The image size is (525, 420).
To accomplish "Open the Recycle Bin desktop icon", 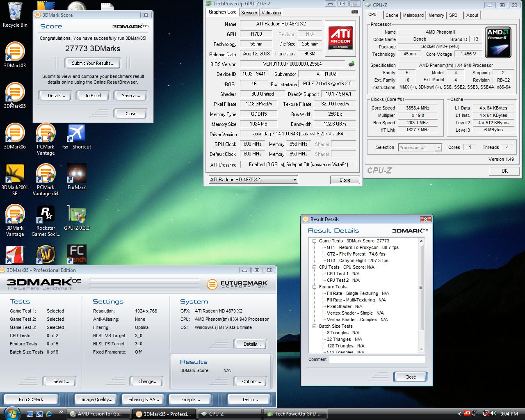I will pyautogui.click(x=15, y=14).
